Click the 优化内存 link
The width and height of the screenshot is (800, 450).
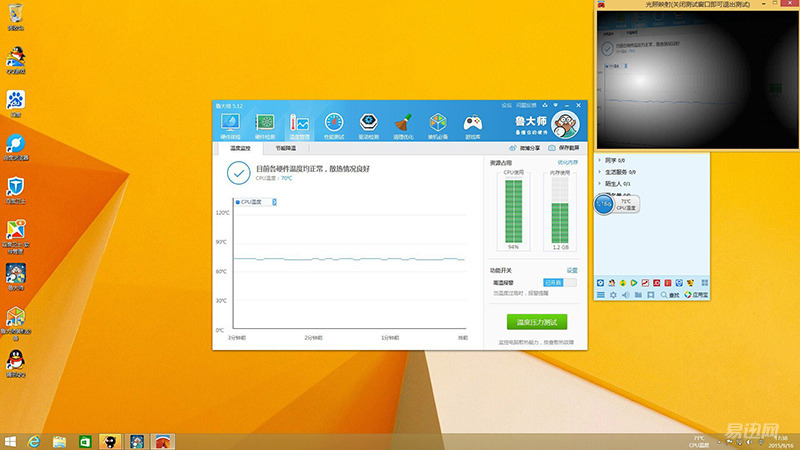pyautogui.click(x=568, y=163)
